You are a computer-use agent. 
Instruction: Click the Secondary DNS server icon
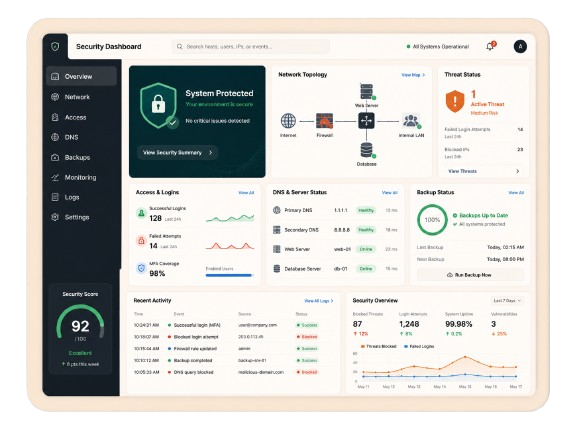[277, 230]
